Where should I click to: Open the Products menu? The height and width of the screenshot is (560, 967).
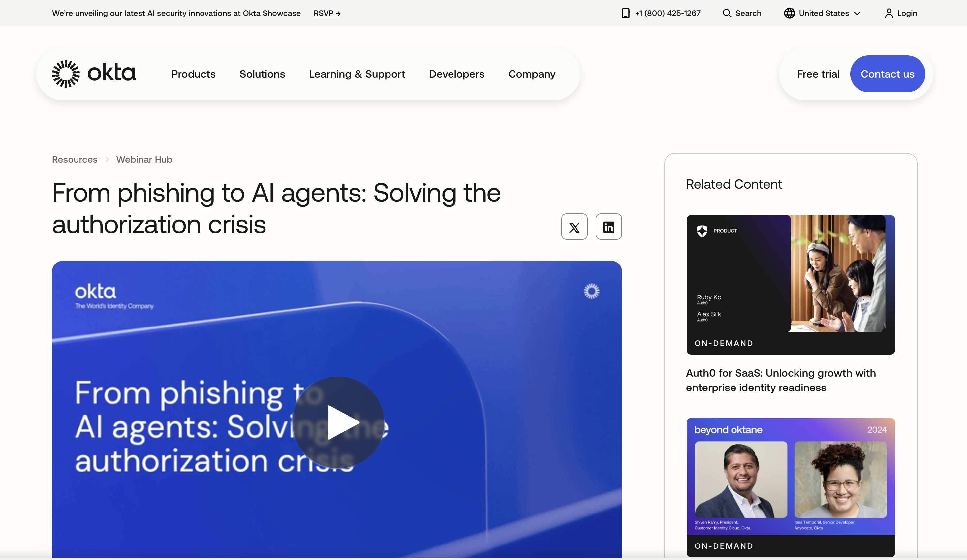tap(193, 74)
